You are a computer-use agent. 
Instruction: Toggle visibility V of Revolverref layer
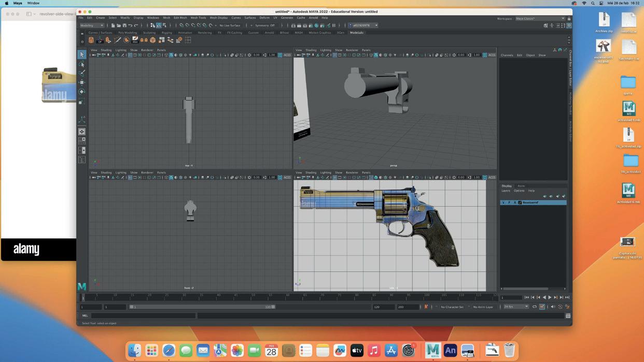[503, 202]
